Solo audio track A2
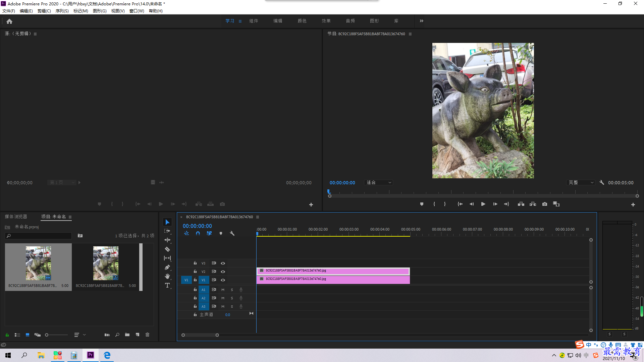Image resolution: width=644 pixels, height=362 pixels. (232, 298)
